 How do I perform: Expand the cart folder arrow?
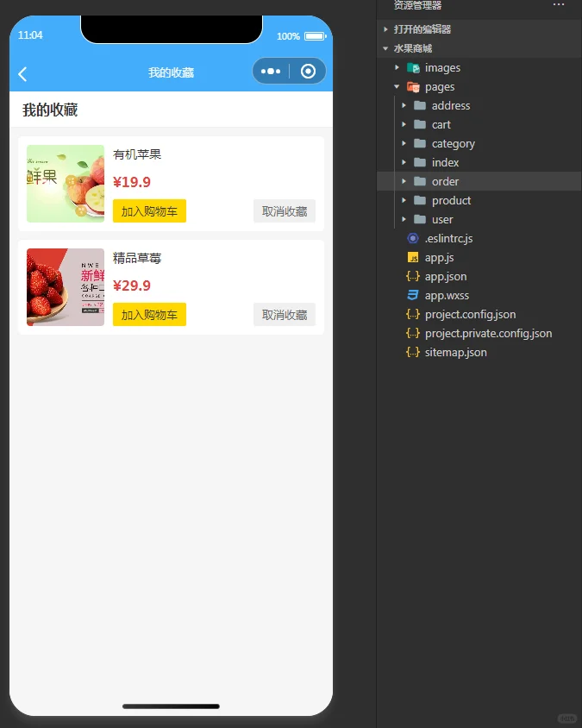coord(404,124)
